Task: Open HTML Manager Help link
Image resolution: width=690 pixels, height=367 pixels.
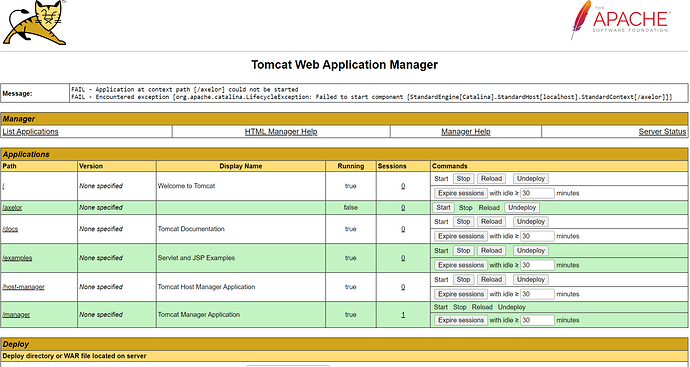Action: (x=281, y=132)
